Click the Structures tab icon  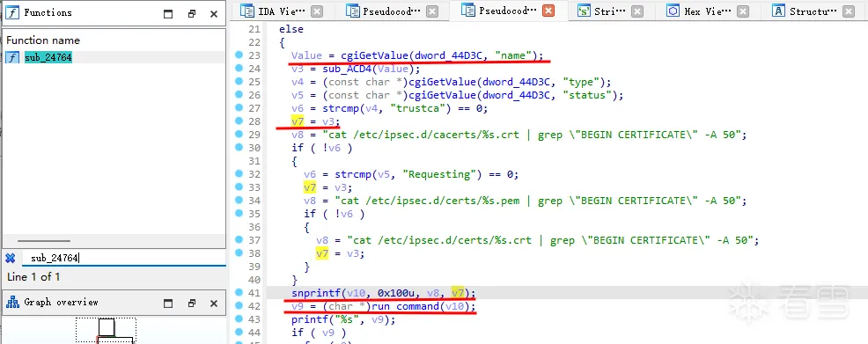click(779, 11)
